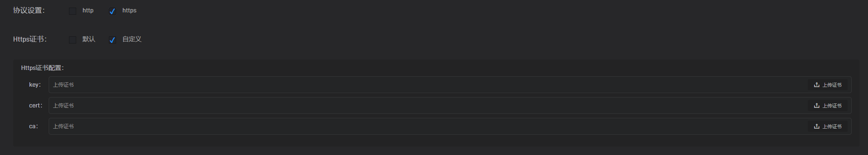Click the upload arrow icon in cert row
868x155 pixels.
coord(817,105)
